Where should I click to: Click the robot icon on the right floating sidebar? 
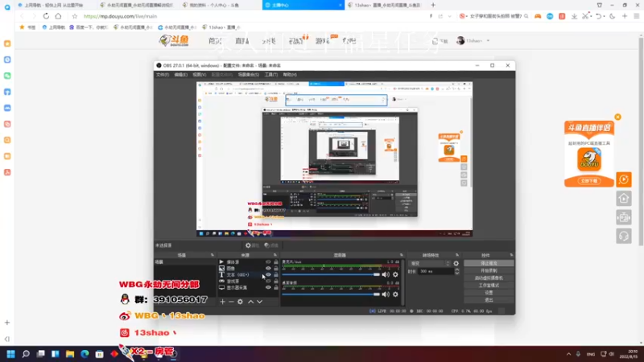point(624,217)
